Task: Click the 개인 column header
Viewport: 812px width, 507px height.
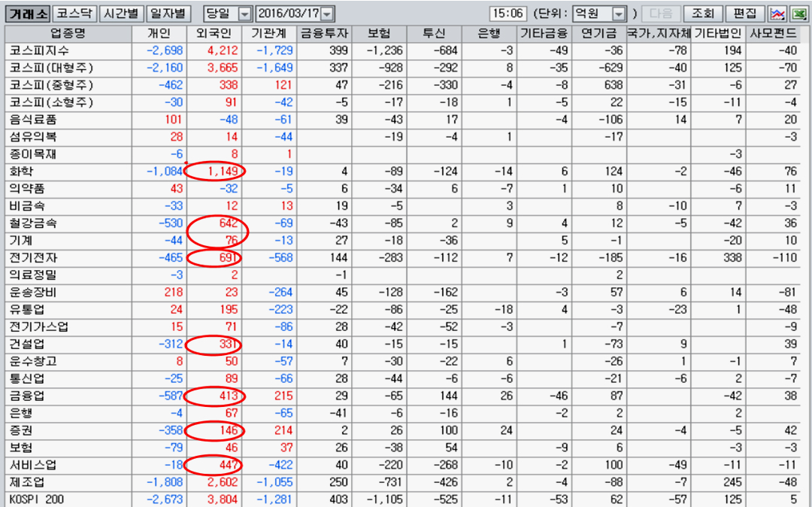Action: tap(160, 33)
